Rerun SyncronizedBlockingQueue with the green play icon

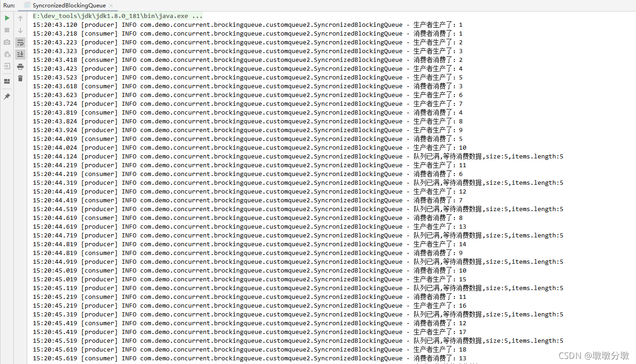7,18
